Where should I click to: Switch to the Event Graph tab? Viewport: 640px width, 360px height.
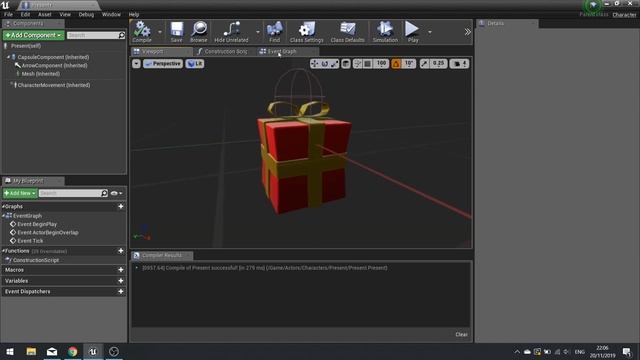[x=288, y=51]
